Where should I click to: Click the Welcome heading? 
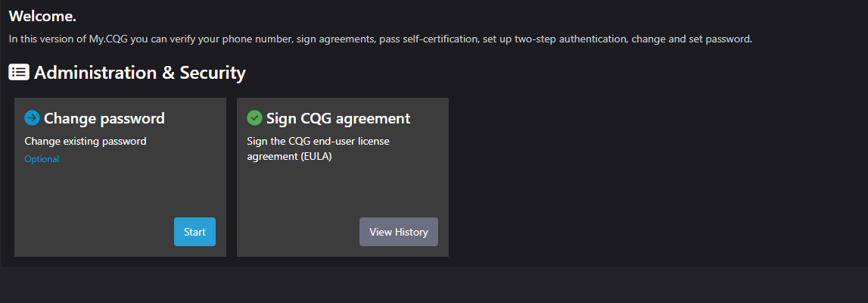[x=42, y=17]
